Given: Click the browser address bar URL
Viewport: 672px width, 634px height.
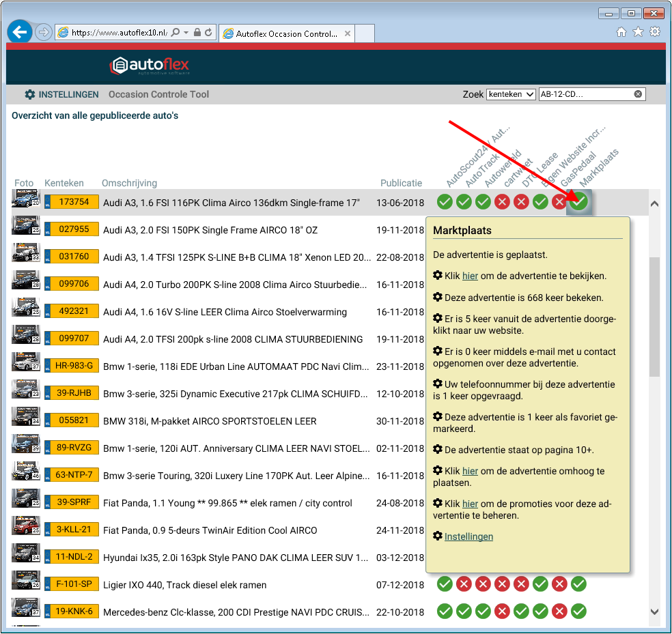Looking at the screenshot, I should click(119, 33).
